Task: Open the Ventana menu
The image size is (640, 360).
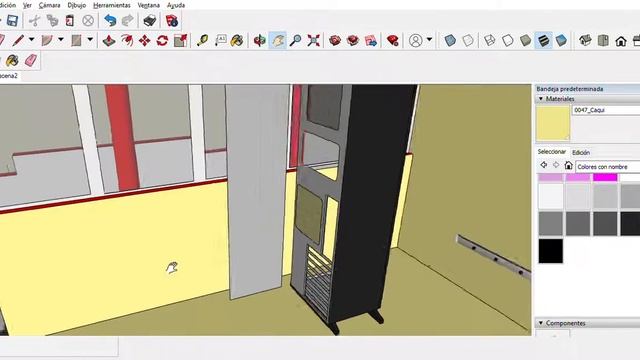Action: coord(149,5)
